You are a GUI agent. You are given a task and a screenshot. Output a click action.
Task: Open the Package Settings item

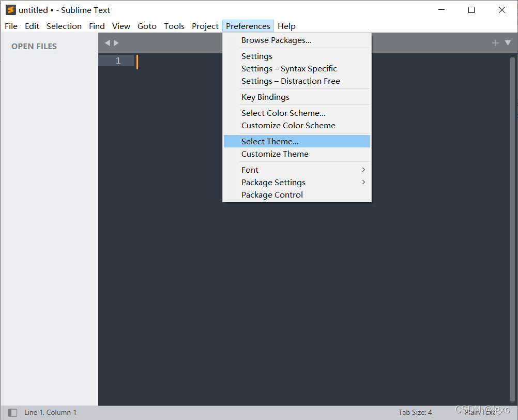click(x=297, y=183)
